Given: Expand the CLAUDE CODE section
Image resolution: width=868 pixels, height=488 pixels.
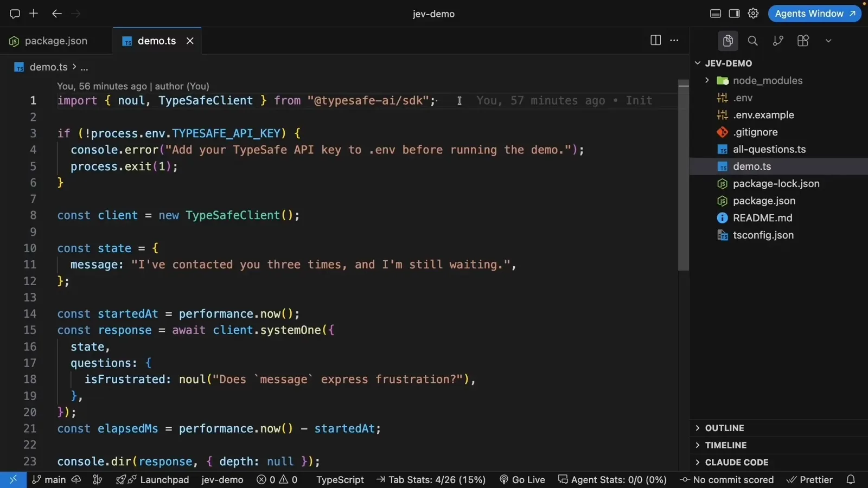Looking at the screenshot, I should coord(778,463).
